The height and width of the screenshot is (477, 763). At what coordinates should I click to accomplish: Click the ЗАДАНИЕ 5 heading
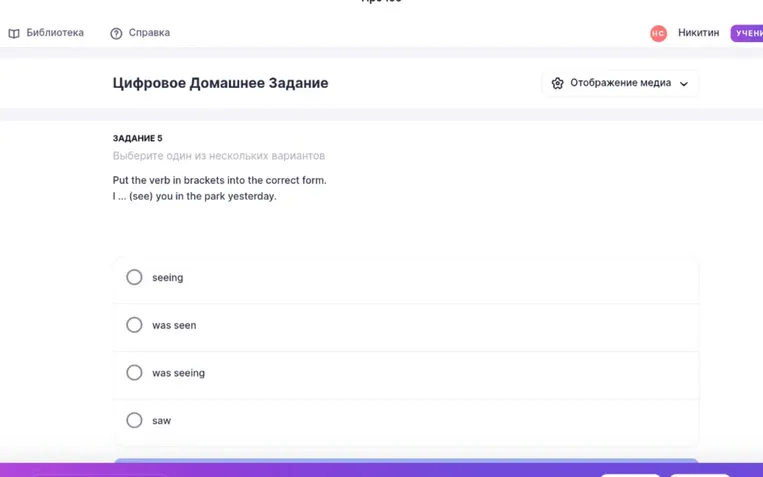click(137, 138)
